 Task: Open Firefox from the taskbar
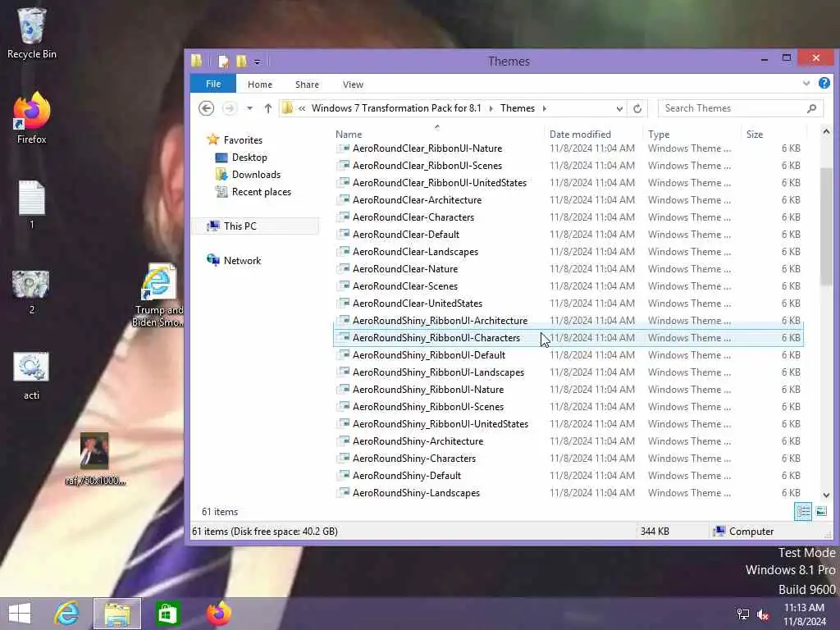218,614
